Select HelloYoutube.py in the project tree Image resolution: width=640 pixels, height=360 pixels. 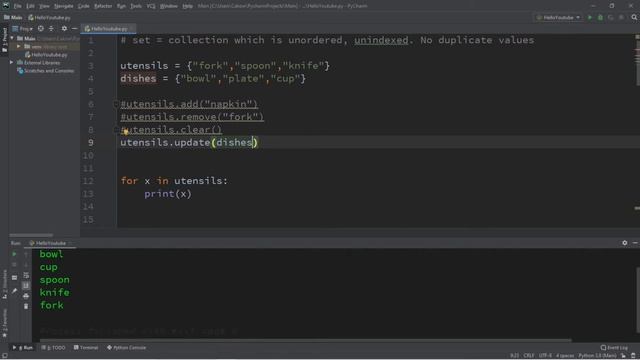46,55
